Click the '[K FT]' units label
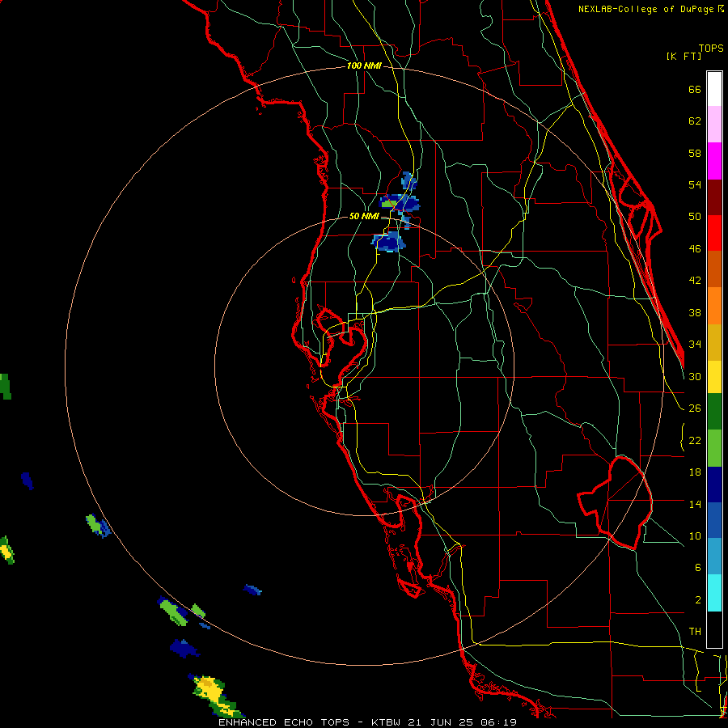The width and height of the screenshot is (728, 728). [x=684, y=57]
